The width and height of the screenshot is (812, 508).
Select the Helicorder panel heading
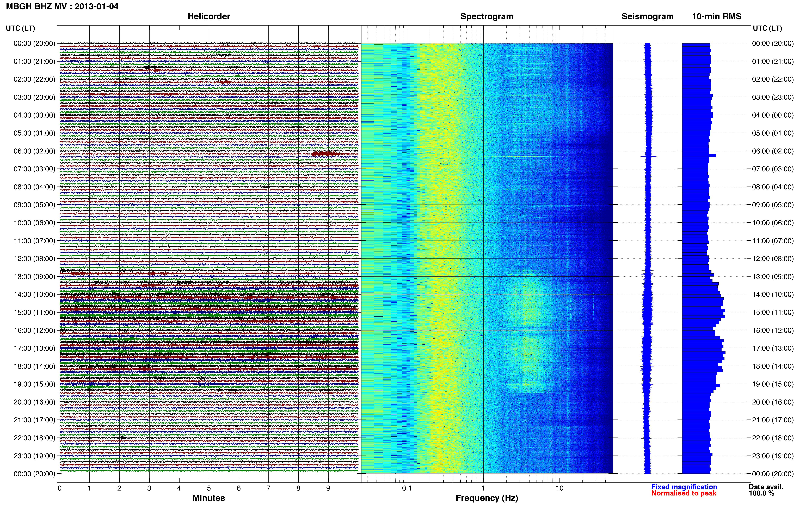pos(209,16)
